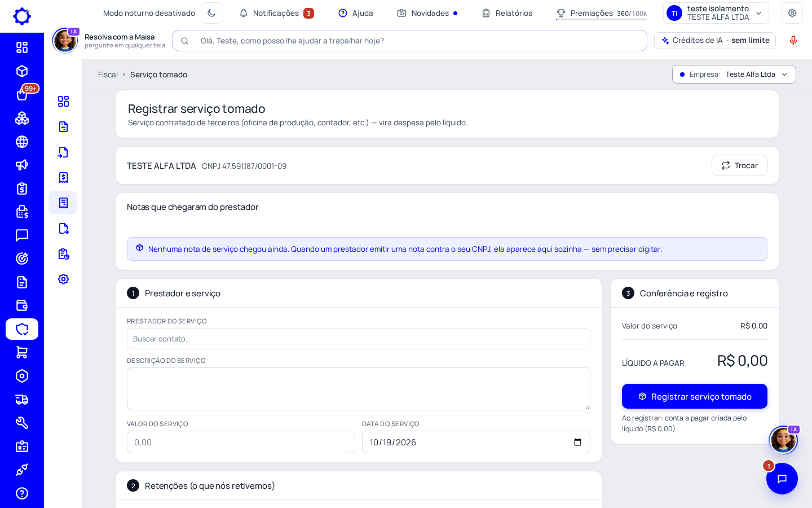The height and width of the screenshot is (508, 812).
Task: Click the blue flower logo at top left
Action: [x=22, y=16]
